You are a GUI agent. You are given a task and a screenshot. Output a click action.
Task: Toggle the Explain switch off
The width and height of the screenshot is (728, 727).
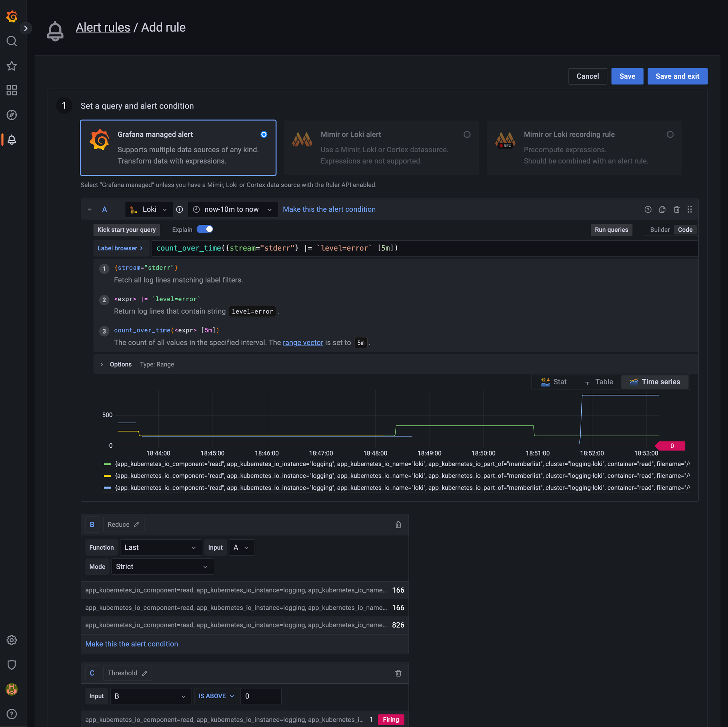pos(205,229)
